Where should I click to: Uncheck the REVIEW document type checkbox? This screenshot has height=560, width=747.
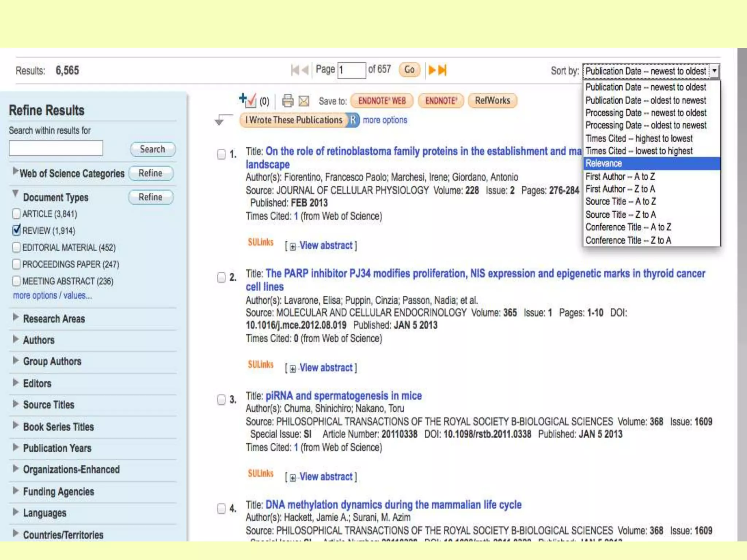click(x=16, y=230)
